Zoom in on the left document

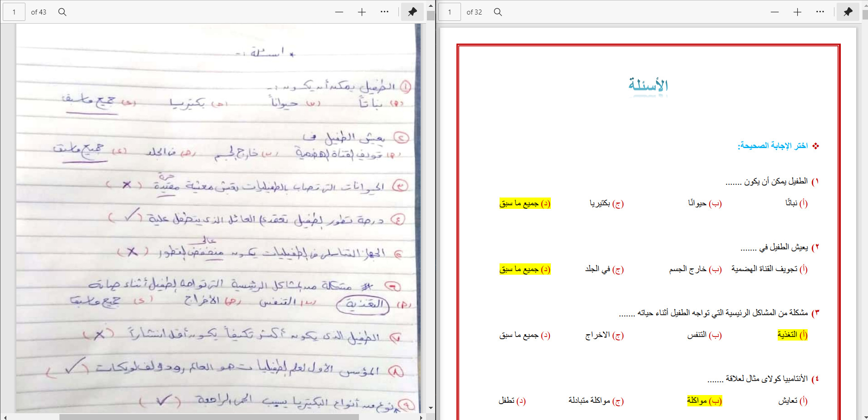[362, 12]
